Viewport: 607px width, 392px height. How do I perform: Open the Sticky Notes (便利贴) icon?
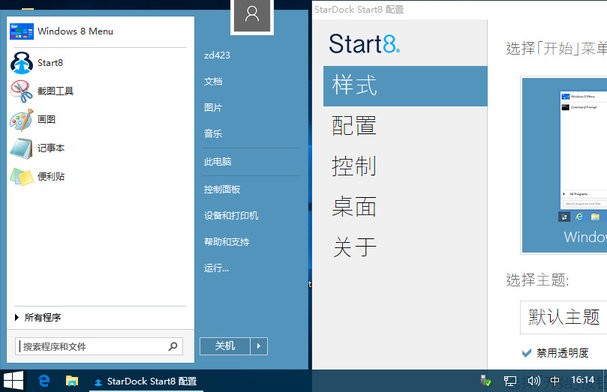[x=21, y=176]
